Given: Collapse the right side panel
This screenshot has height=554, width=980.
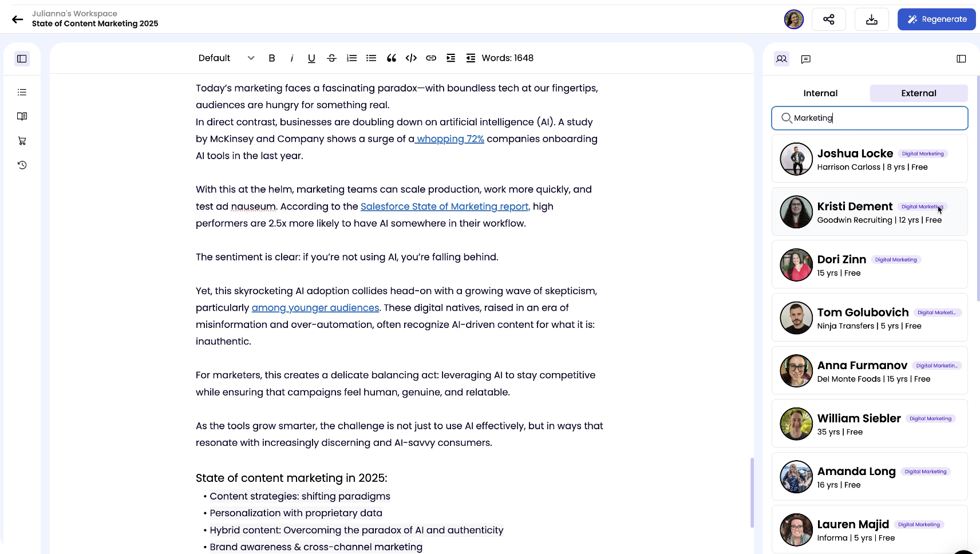Looking at the screenshot, I should click(x=961, y=59).
